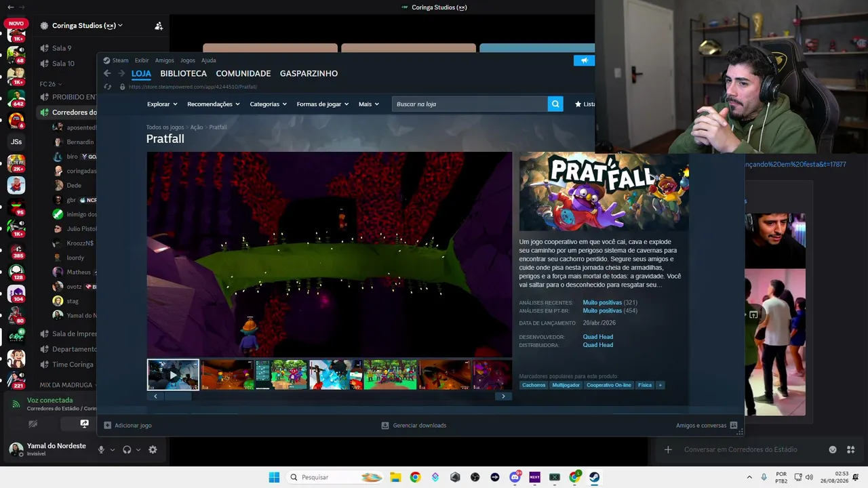
Task: Click the Física tag
Action: 645,385
